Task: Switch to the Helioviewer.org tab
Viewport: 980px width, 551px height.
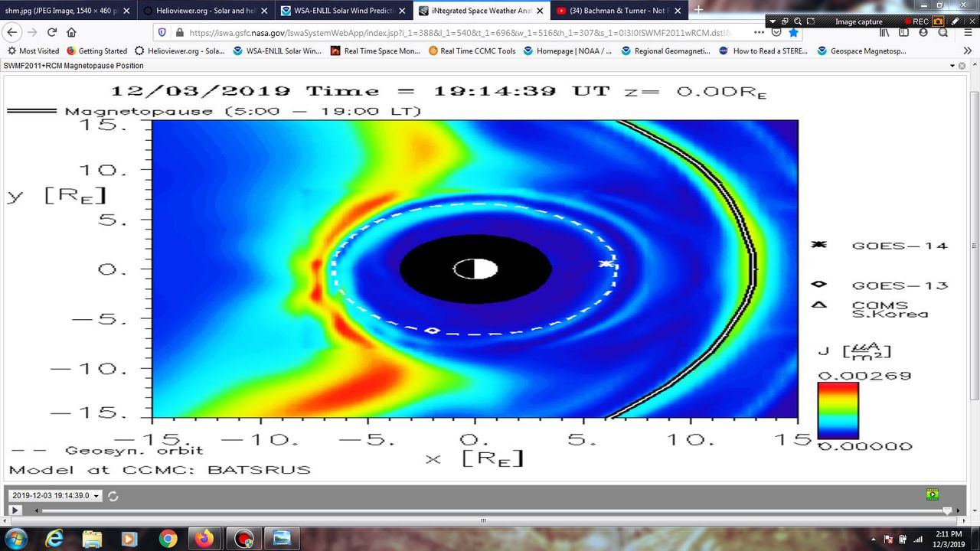Action: coord(203,11)
